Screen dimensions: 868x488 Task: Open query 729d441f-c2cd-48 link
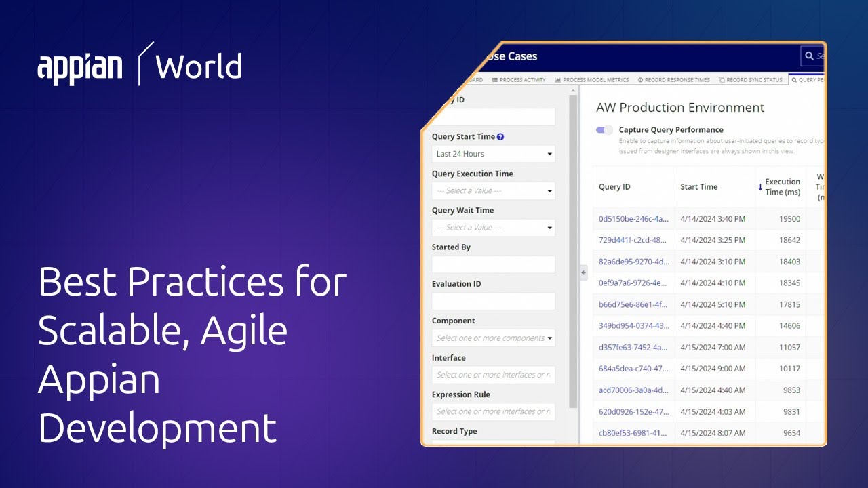[633, 240]
